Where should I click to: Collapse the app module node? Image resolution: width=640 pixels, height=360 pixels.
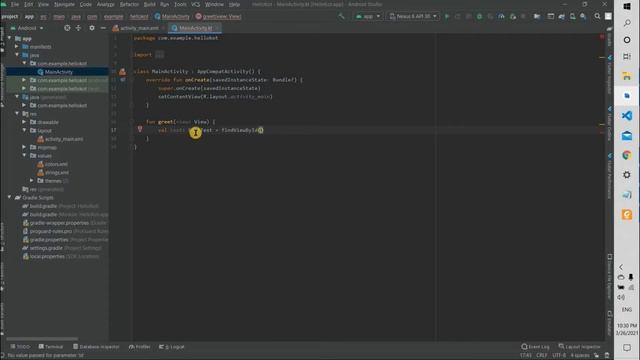[x=9, y=38]
